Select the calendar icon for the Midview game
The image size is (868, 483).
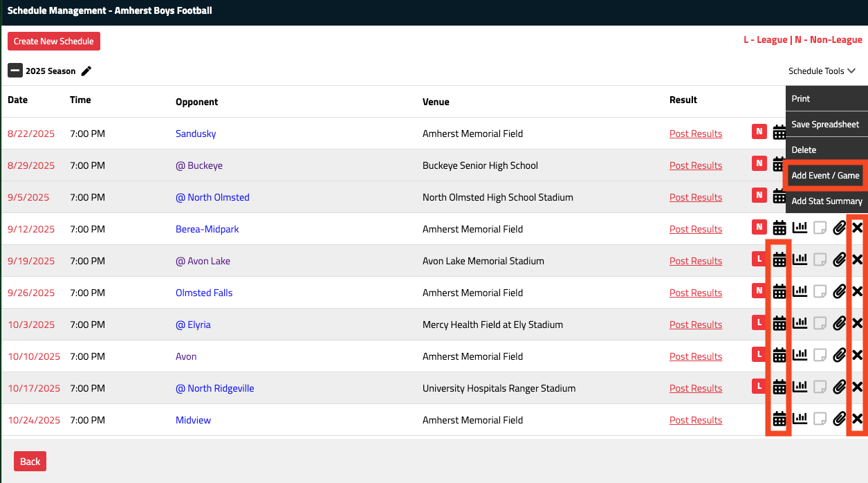click(x=779, y=418)
